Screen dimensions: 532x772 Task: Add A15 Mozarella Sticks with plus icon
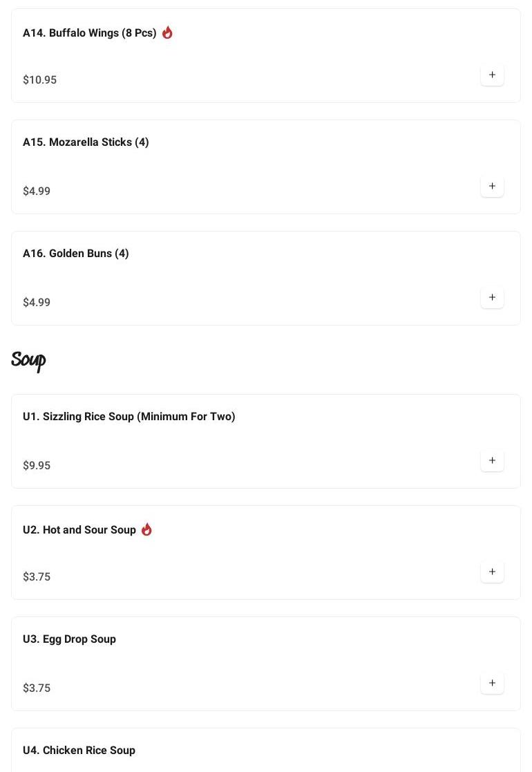pyautogui.click(x=492, y=187)
